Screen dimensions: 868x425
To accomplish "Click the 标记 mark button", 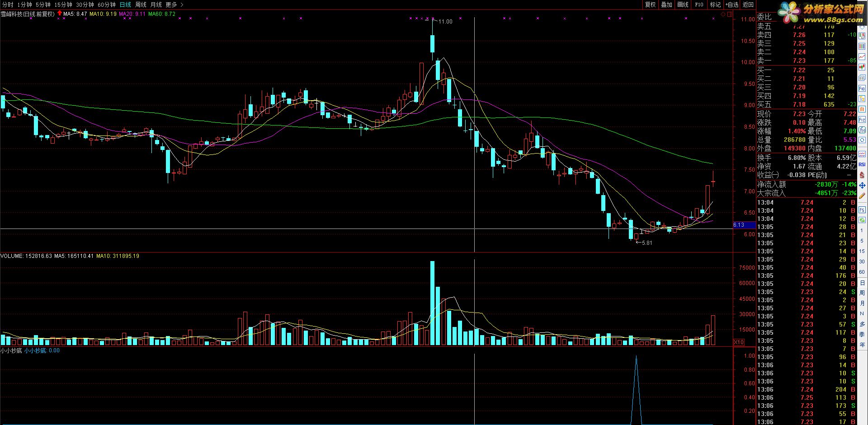I will pos(715,5).
